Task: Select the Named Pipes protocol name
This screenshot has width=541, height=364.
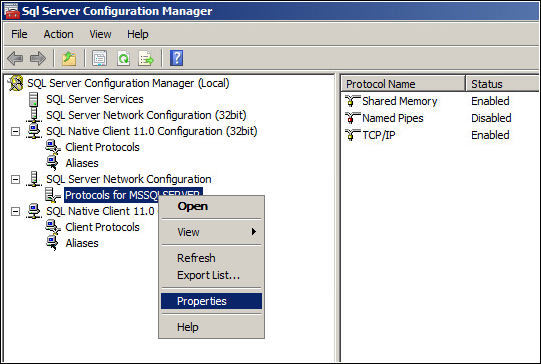Action: tap(393, 118)
